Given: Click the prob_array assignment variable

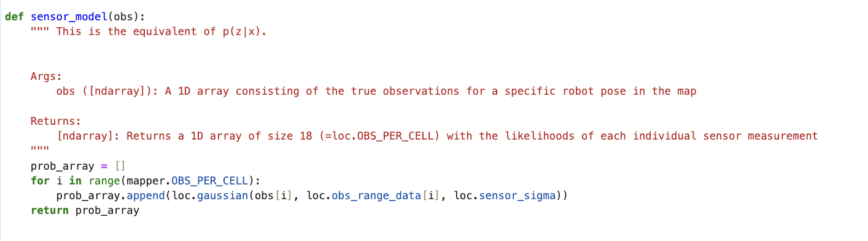Looking at the screenshot, I should [x=63, y=166].
